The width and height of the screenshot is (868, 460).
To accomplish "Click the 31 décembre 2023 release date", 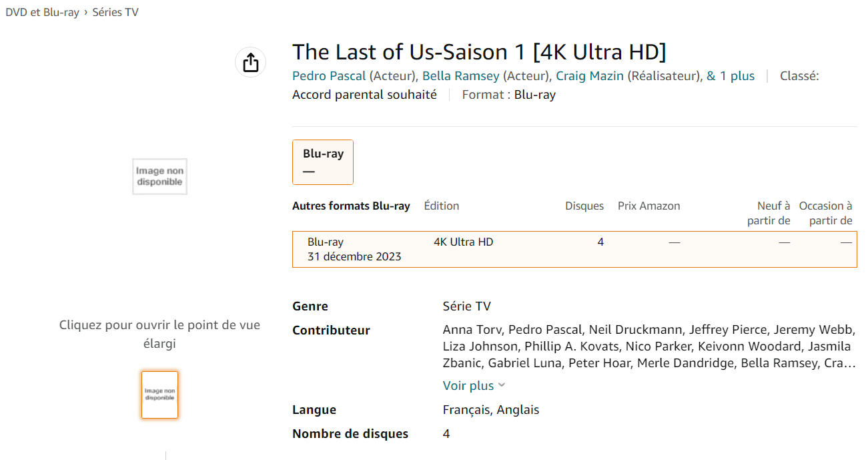I will pos(354,256).
